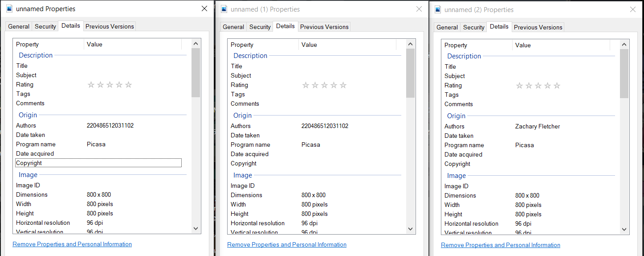Viewport: 644px width, 256px height.
Task: Set first rating star in unnamed Properties
Action: pyautogui.click(x=91, y=85)
